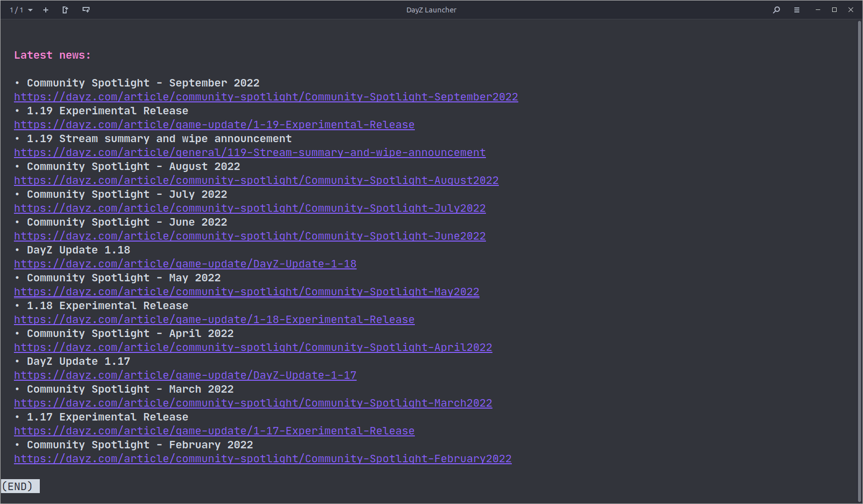This screenshot has height=504, width=863.
Task: Open Community-Spotlight-March2022 link
Action: (253, 403)
